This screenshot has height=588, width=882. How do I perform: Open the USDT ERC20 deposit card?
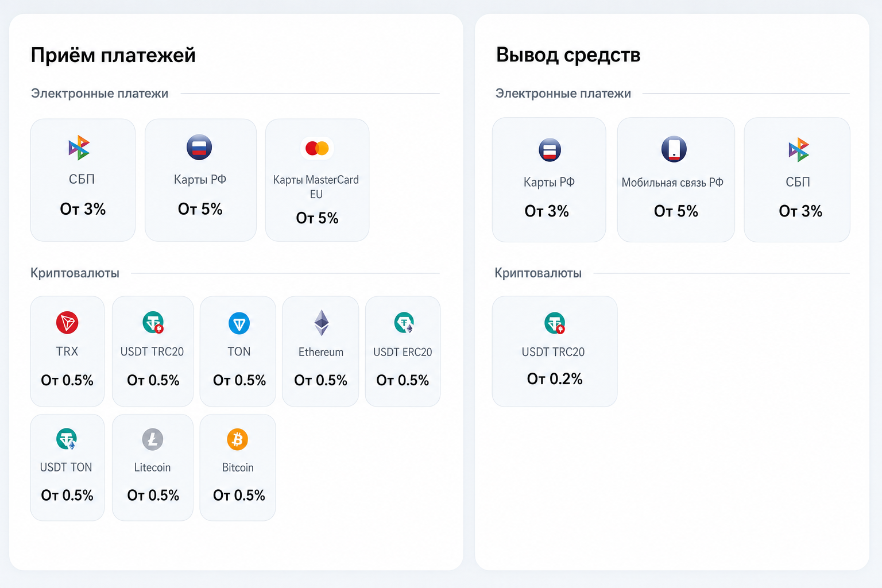click(403, 351)
